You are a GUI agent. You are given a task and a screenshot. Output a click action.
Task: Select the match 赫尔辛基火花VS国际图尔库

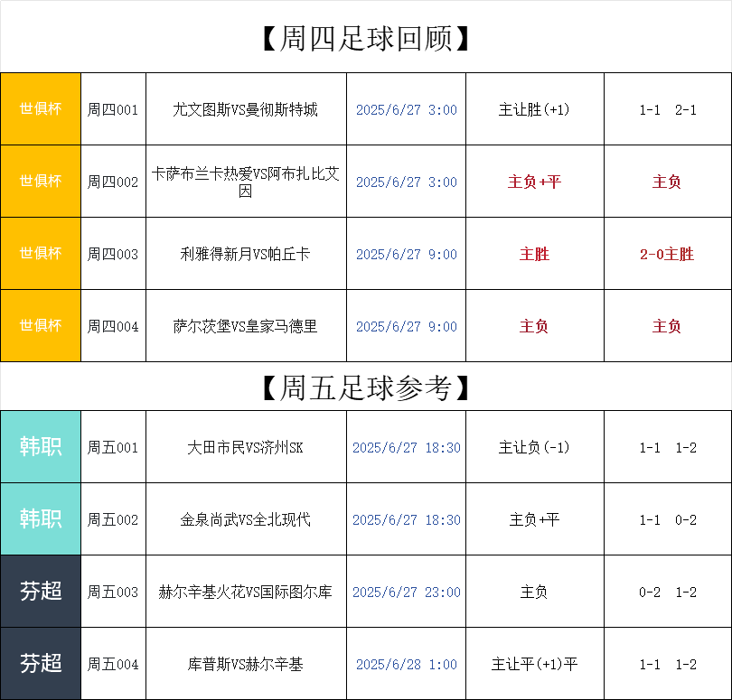(x=246, y=592)
